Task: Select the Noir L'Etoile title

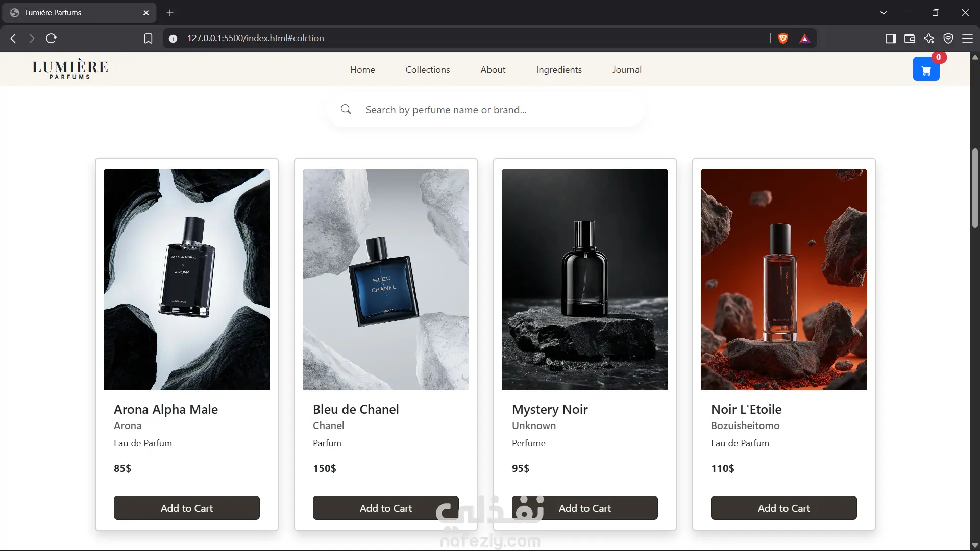Action: [x=746, y=409]
